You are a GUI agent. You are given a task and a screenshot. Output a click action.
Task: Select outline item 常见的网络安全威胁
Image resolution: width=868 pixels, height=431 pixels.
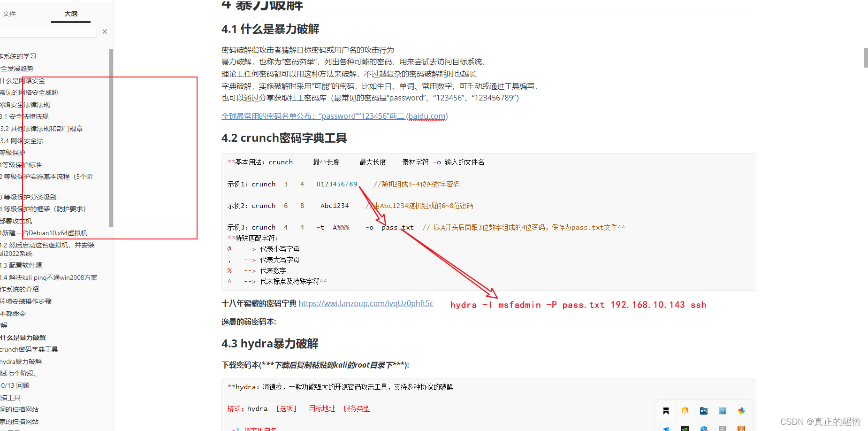[29, 92]
